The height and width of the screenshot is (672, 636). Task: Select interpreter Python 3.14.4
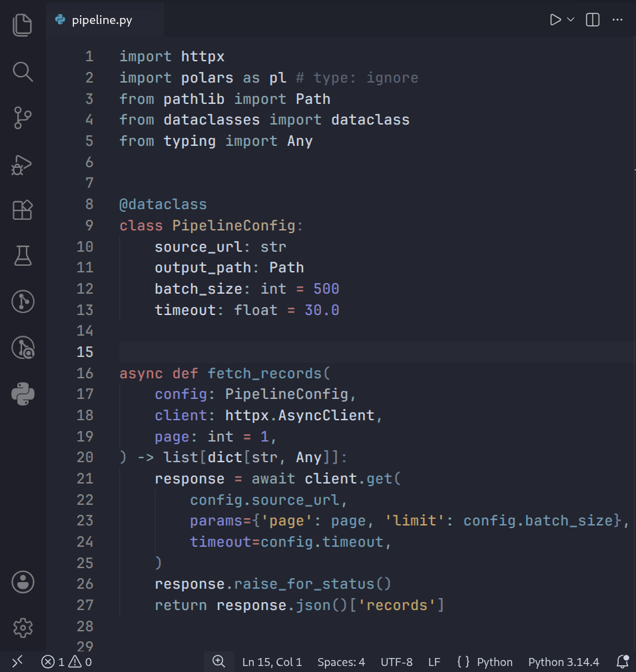(563, 662)
